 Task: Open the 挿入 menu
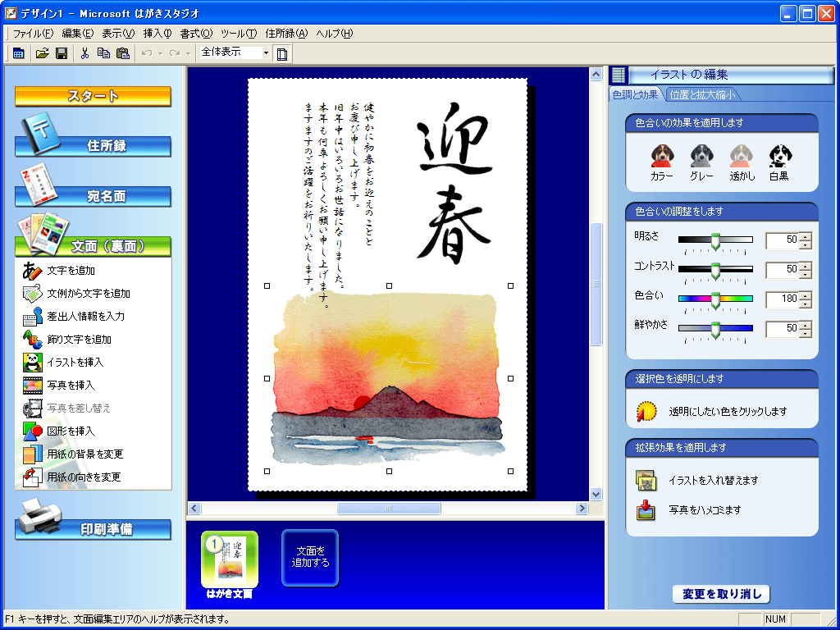pos(157,34)
